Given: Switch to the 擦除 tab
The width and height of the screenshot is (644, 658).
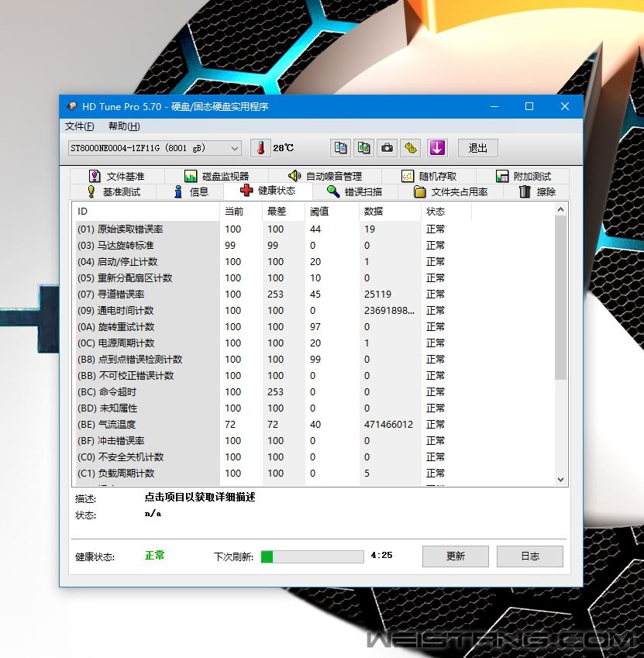Looking at the screenshot, I should pos(537,191).
